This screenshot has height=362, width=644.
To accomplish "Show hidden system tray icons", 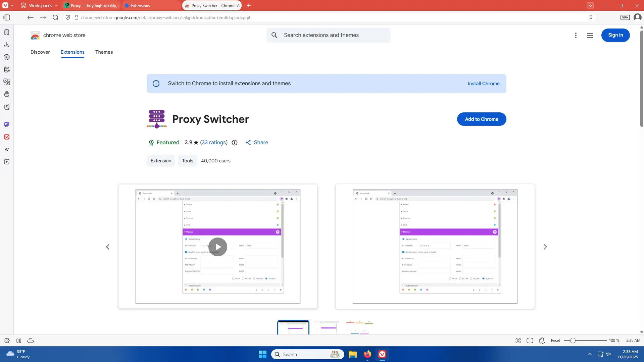I will point(590,354).
